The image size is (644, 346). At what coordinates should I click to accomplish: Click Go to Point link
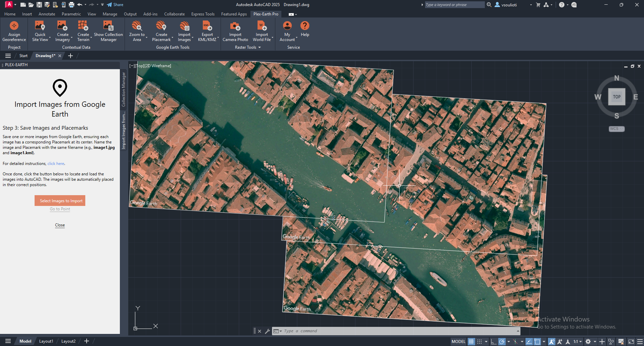(x=60, y=209)
